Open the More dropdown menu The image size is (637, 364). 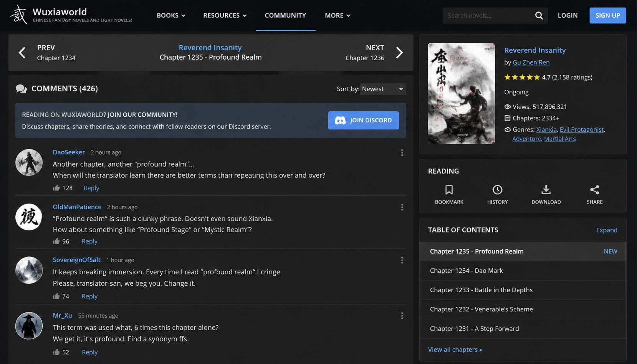click(338, 15)
